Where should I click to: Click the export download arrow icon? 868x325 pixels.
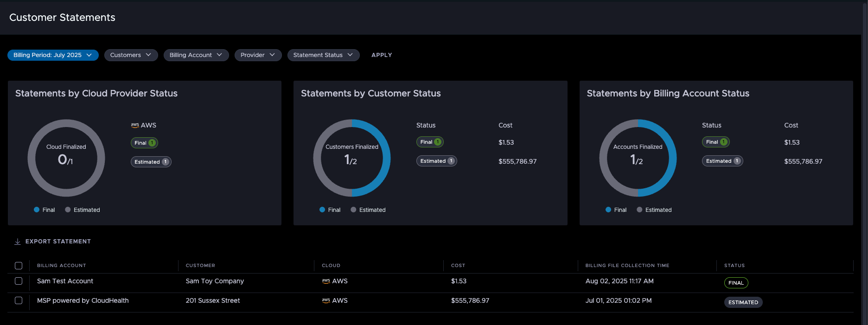pos(18,242)
